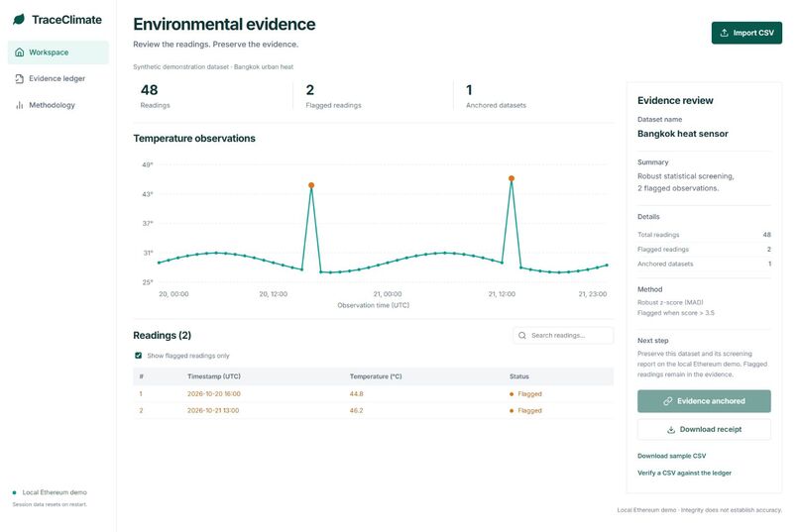
Task: Open the Evidence ledger page
Action: (58, 78)
